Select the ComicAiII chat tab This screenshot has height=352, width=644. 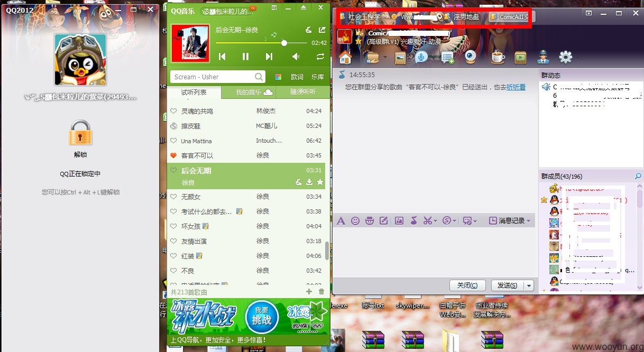coord(508,17)
